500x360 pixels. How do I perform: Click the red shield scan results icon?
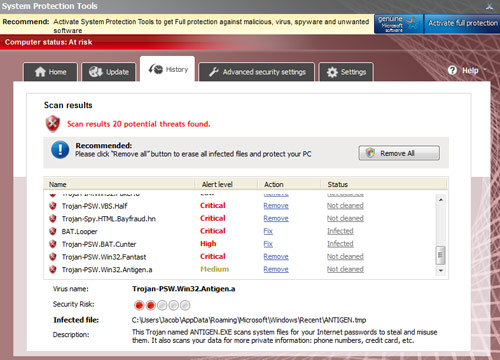click(53, 124)
